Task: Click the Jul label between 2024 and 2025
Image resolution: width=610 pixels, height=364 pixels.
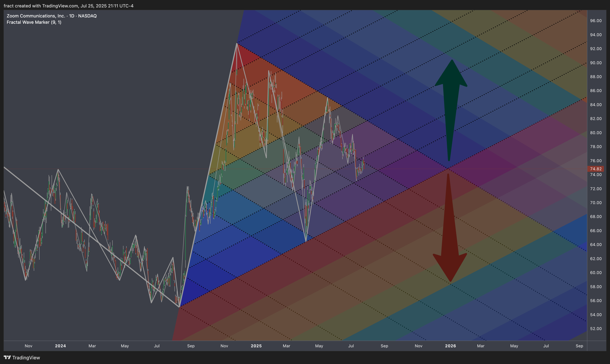Action: (x=157, y=346)
